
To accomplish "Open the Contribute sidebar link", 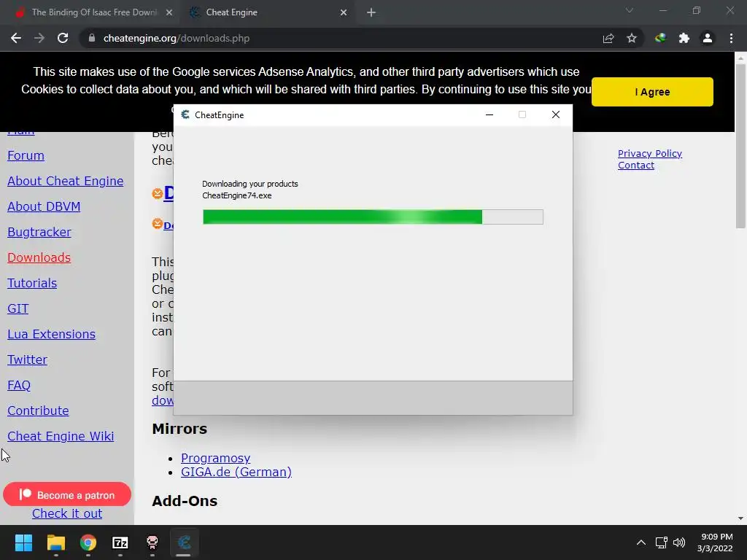I will tap(38, 411).
